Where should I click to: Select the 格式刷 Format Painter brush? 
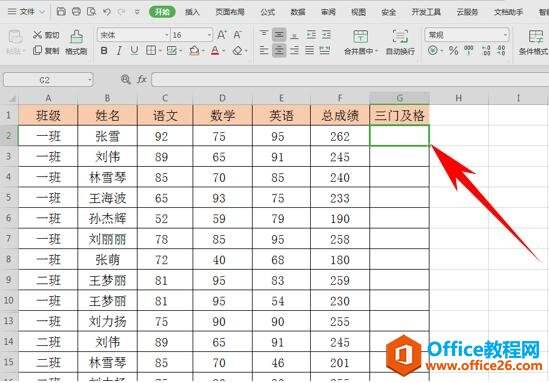(x=76, y=36)
